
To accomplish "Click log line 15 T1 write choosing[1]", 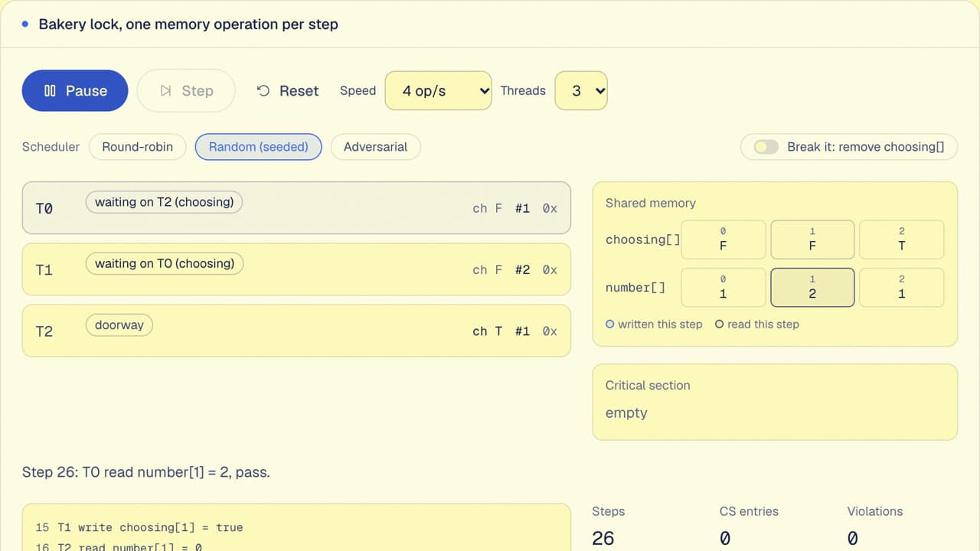I will tap(139, 527).
